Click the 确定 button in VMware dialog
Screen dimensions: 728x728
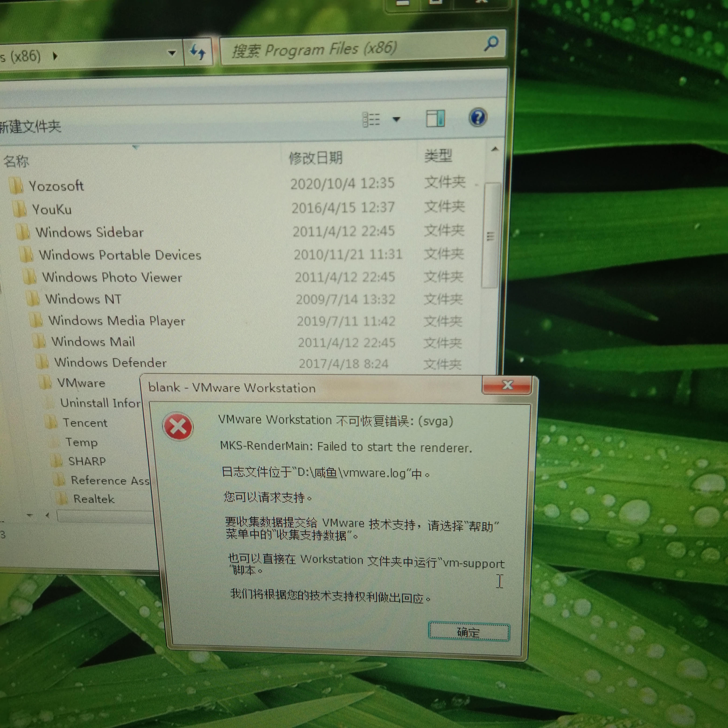coord(469,632)
